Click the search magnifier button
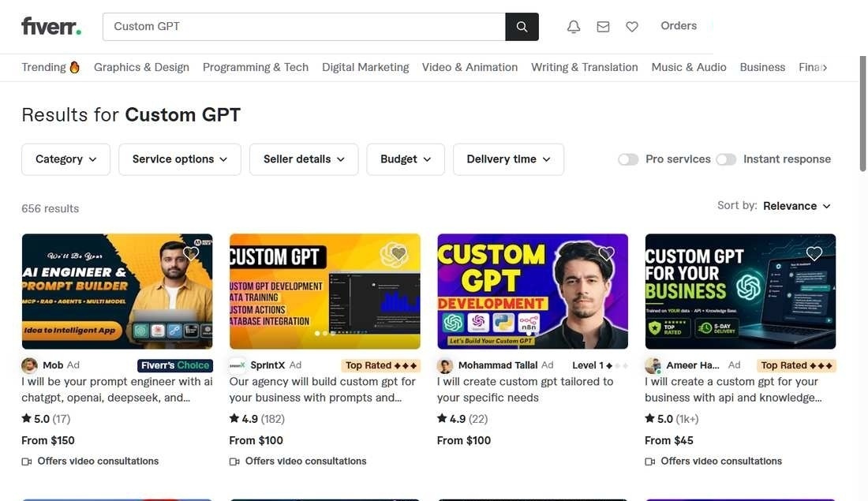 (x=522, y=27)
